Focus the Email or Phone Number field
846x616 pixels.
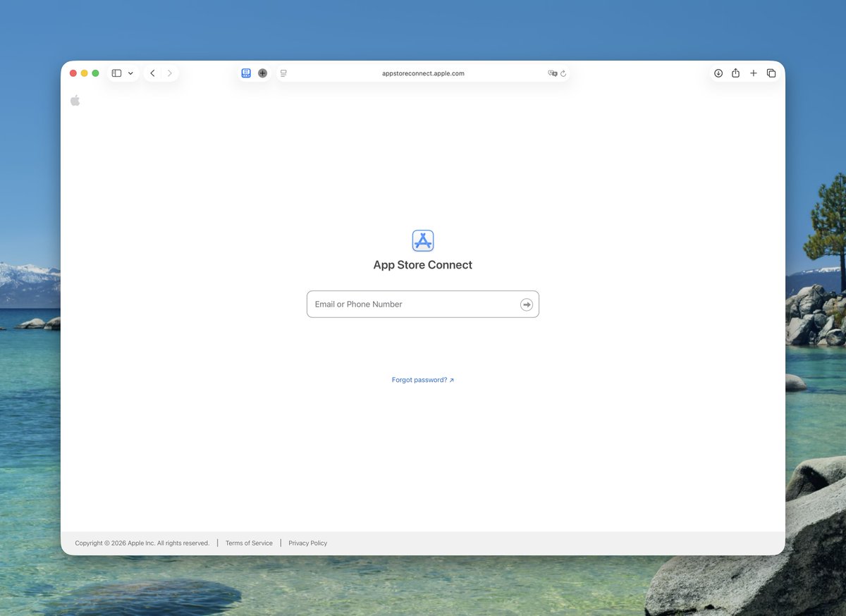point(423,304)
